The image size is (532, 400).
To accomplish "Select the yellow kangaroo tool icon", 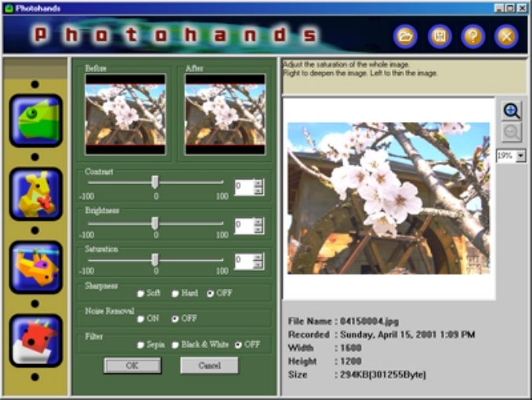I will tap(36, 194).
